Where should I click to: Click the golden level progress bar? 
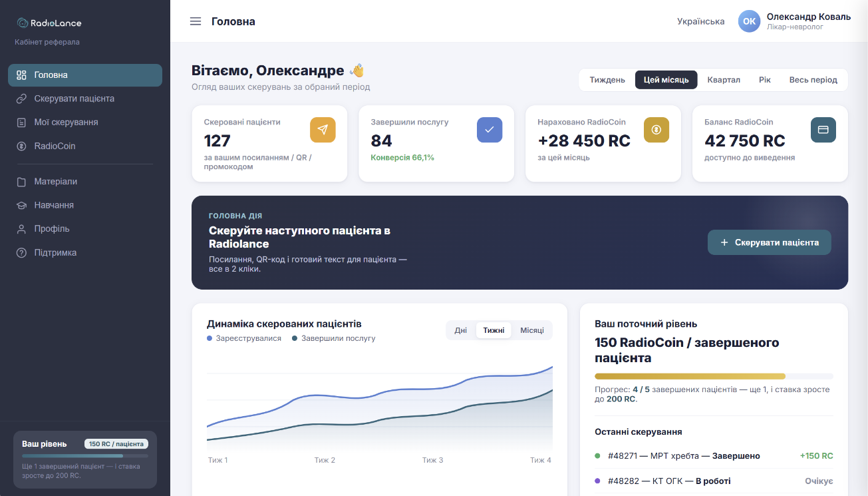(x=714, y=376)
